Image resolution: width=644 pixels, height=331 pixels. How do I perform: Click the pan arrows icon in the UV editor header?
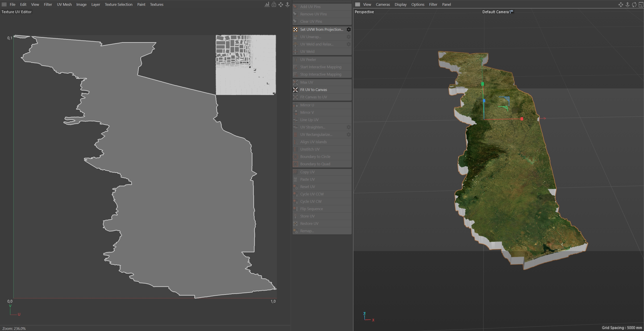click(x=281, y=4)
